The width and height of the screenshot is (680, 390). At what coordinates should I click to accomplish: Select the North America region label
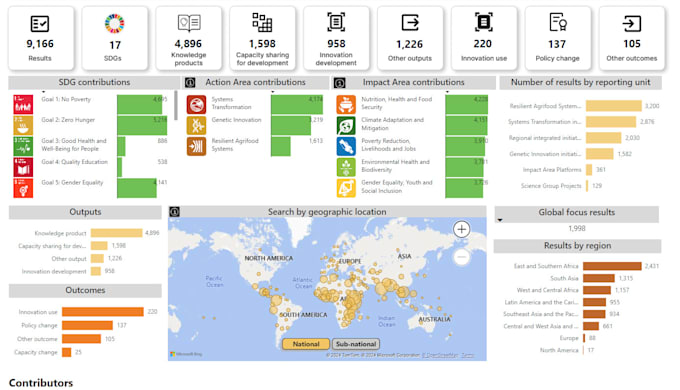pyautogui.click(x=559, y=350)
